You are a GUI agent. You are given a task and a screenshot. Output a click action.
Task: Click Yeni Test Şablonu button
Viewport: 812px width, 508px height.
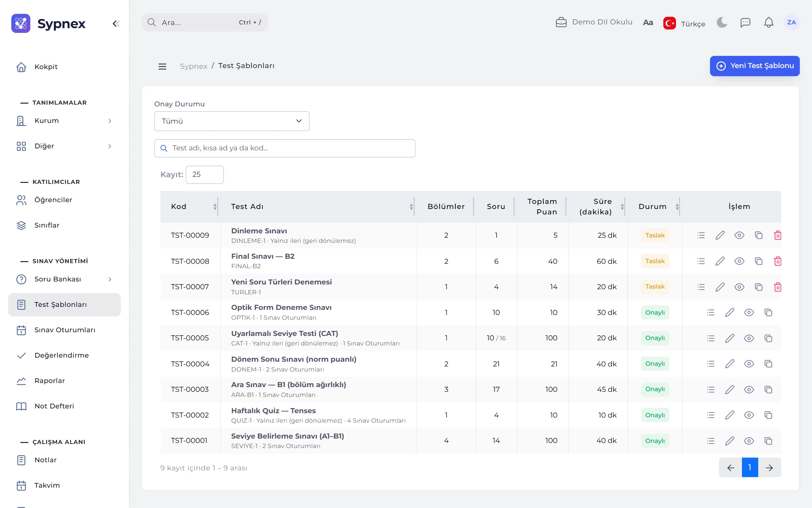pos(754,66)
